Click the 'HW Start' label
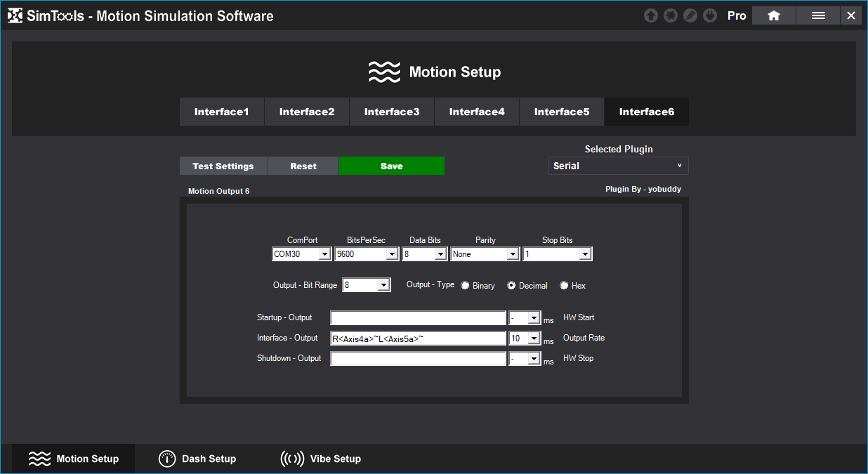868x474 pixels. 579,317
